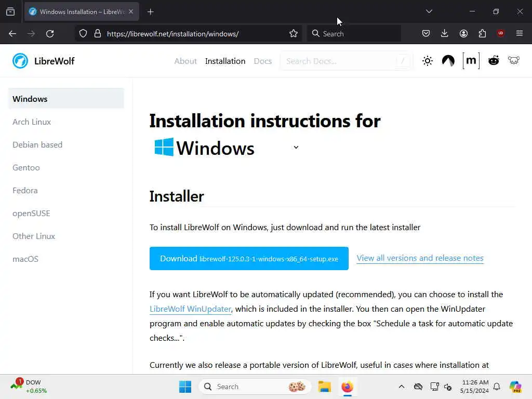Open the muted volume tray icon
Screen dimensions: 532x399
tap(448, 387)
